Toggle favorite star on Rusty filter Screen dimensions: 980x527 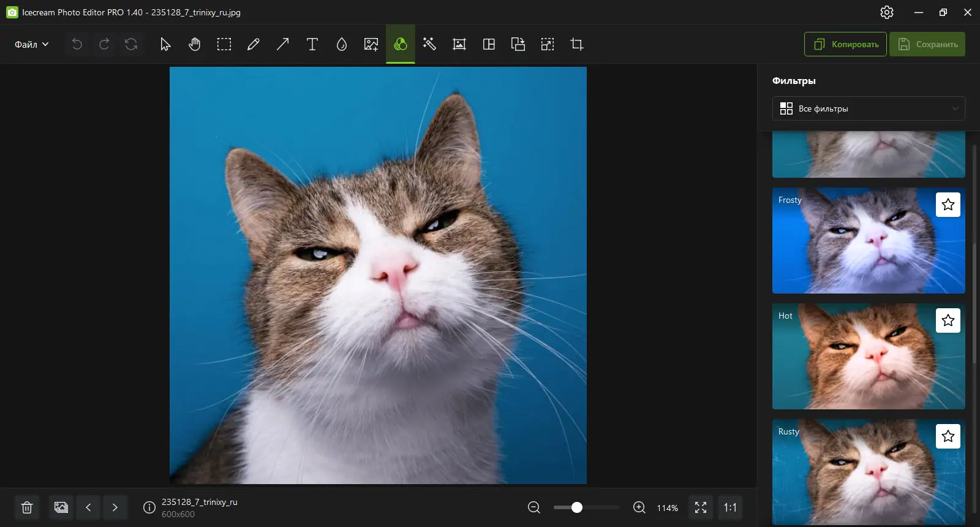(948, 436)
